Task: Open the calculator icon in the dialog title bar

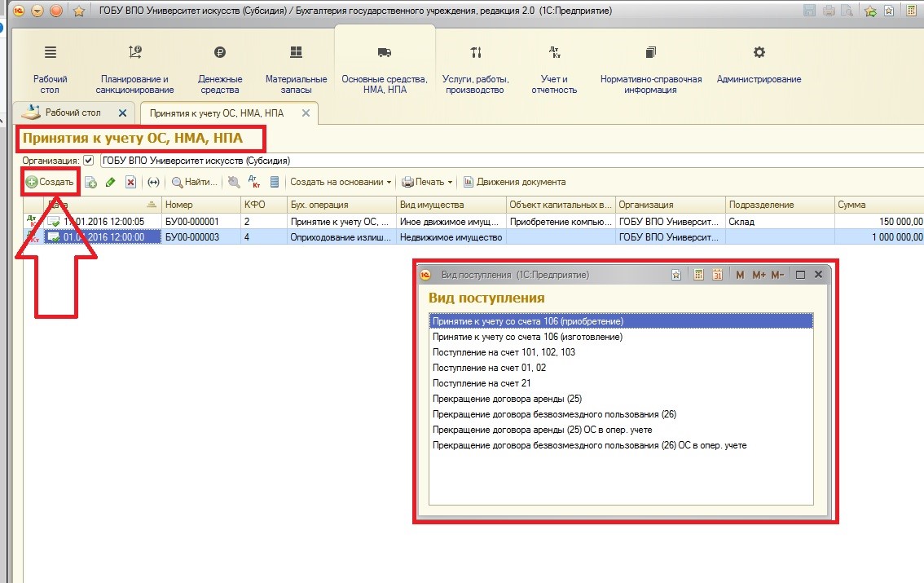Action: pyautogui.click(x=698, y=276)
